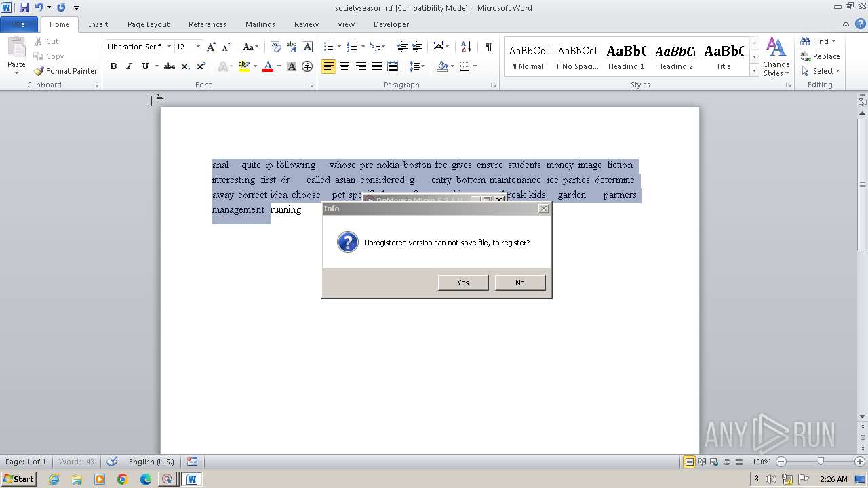Open the File tab
This screenshot has height=488, width=868.
click(x=19, y=24)
